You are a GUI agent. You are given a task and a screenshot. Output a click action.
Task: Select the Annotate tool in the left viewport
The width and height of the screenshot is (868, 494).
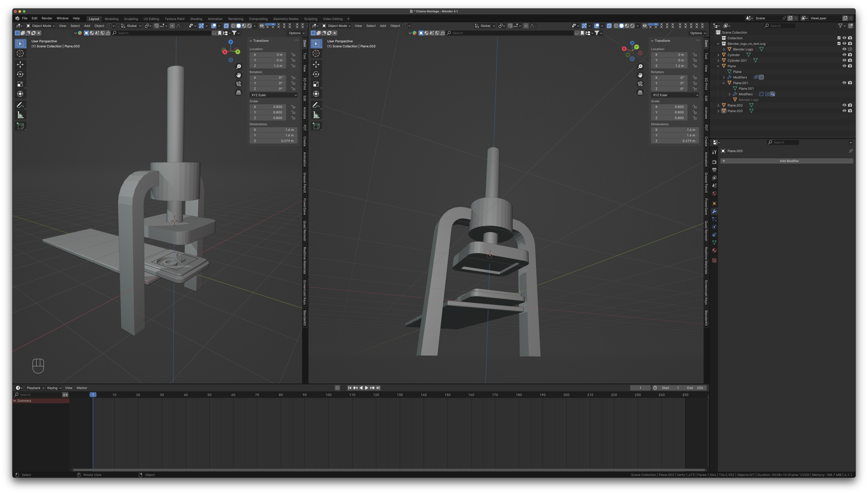point(20,105)
